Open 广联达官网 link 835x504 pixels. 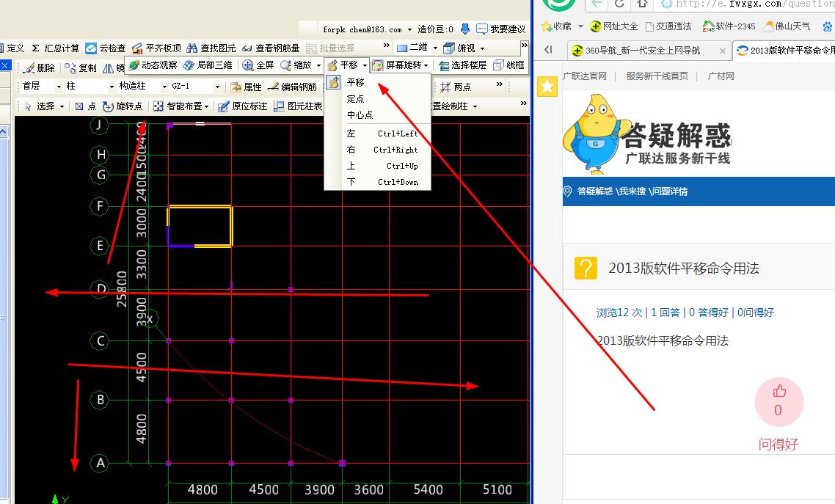pyautogui.click(x=584, y=76)
